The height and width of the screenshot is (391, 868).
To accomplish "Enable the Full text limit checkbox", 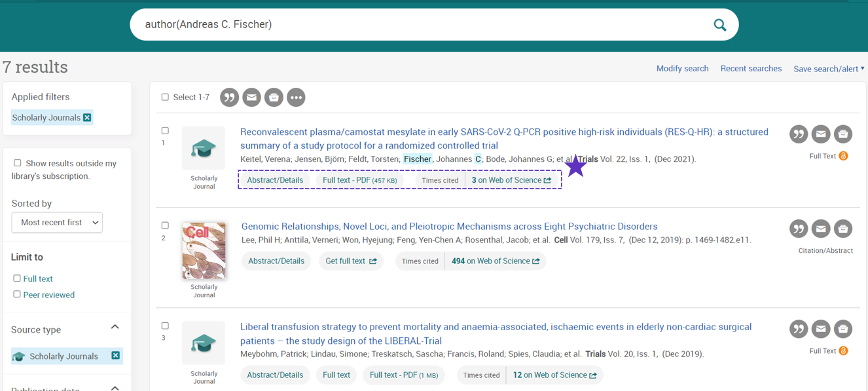I will point(17,278).
